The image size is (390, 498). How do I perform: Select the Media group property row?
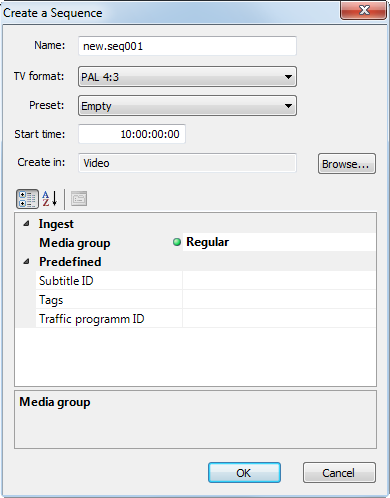pos(196,242)
